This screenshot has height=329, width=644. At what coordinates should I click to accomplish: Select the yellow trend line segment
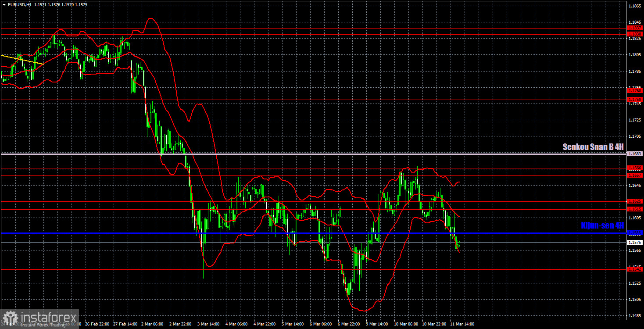coord(22,60)
